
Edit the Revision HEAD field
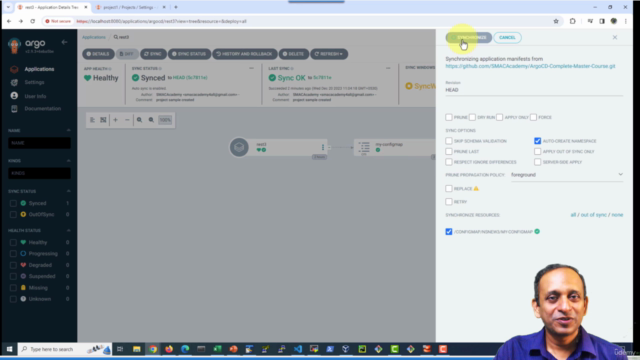[534, 90]
